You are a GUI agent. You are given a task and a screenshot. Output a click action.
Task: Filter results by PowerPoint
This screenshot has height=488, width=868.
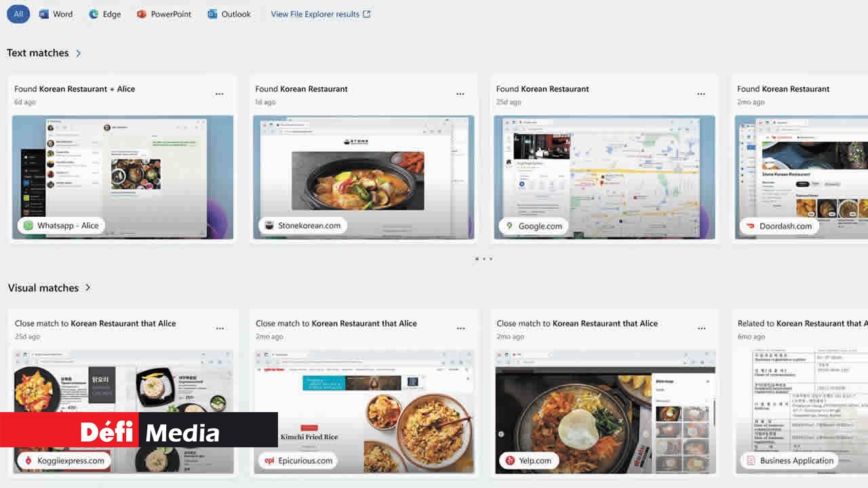(x=164, y=14)
